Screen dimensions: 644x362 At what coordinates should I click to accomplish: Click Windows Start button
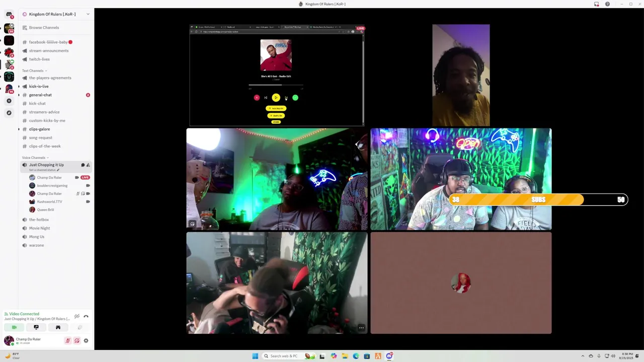tap(255, 356)
